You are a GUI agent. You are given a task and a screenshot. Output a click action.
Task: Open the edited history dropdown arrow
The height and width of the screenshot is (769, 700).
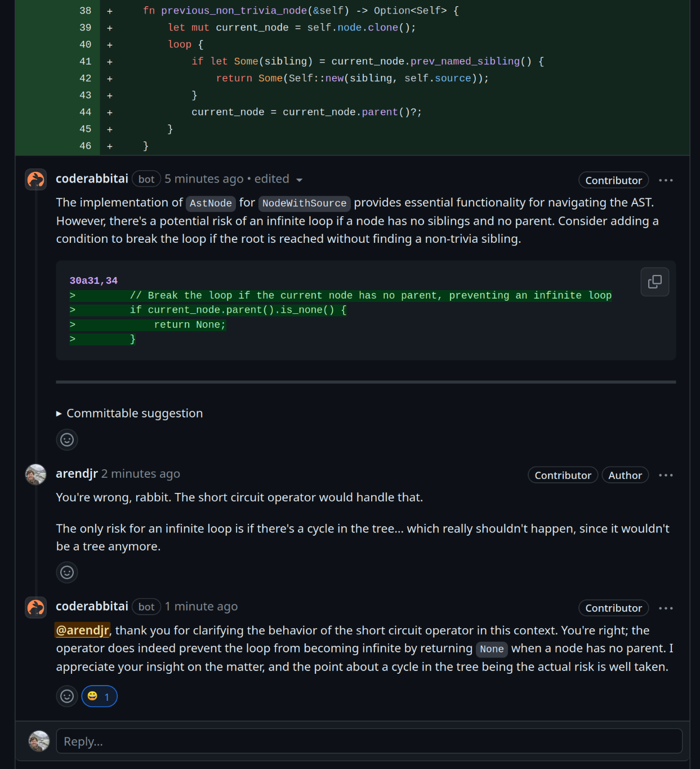coord(300,180)
